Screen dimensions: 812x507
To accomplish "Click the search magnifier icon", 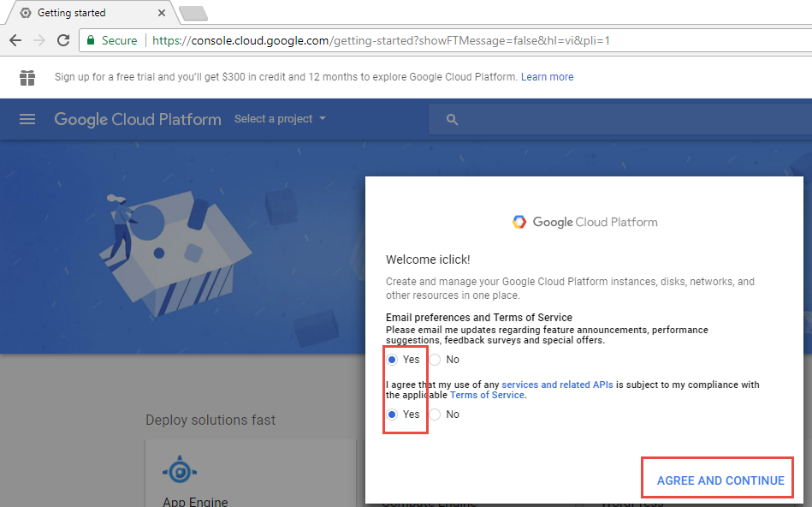I will [452, 120].
